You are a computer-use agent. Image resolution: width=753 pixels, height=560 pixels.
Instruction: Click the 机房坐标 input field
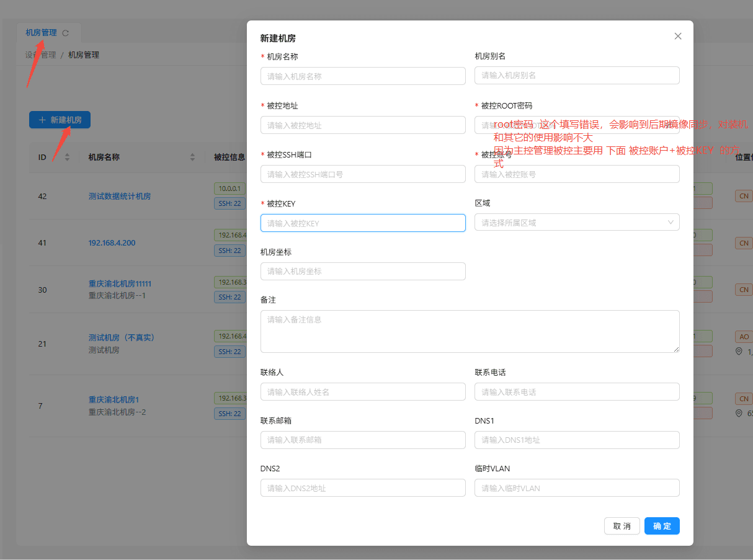click(x=363, y=271)
